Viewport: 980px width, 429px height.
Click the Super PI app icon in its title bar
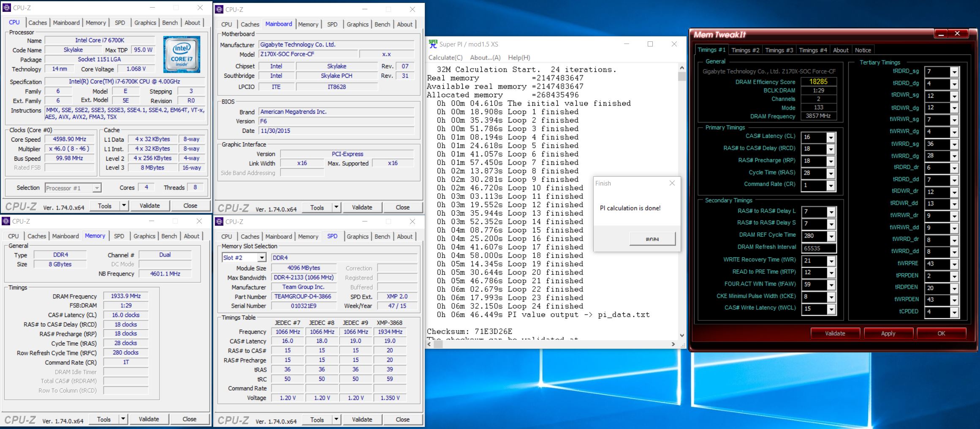click(433, 44)
